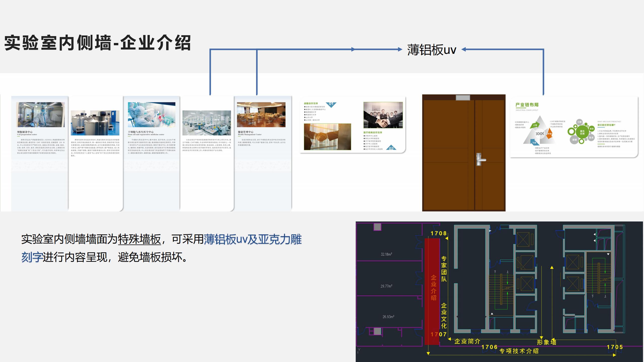Click the red 企业介绍 bar in the floor plan

pyautogui.click(x=432, y=289)
